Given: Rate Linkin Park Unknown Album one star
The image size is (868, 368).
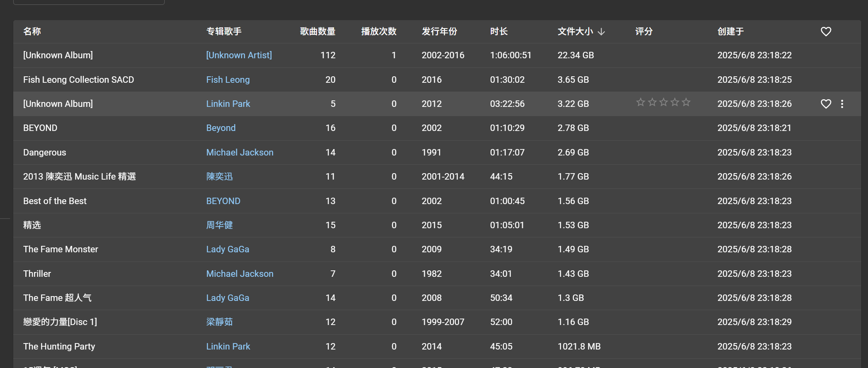Looking at the screenshot, I should 641,102.
